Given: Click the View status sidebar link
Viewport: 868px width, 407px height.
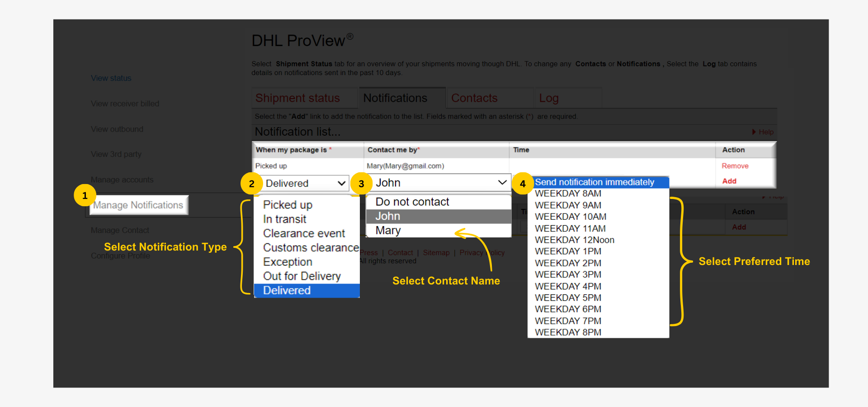Looking at the screenshot, I should [111, 78].
